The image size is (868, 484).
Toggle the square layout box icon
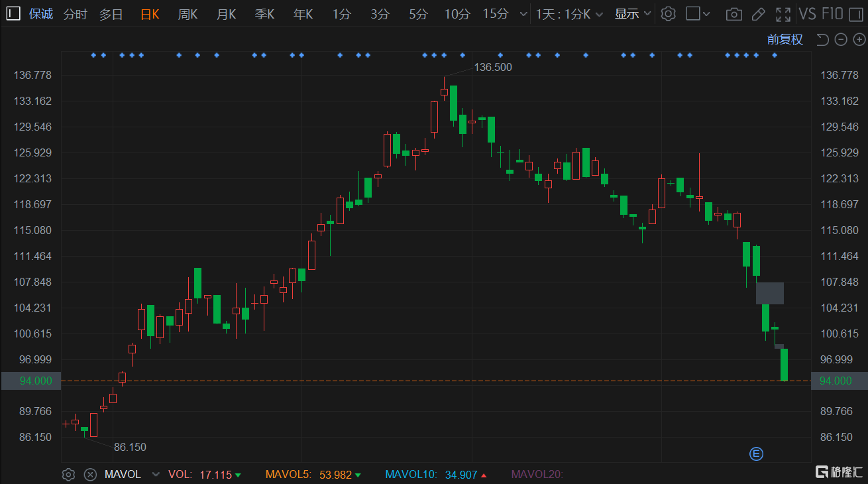[692, 14]
